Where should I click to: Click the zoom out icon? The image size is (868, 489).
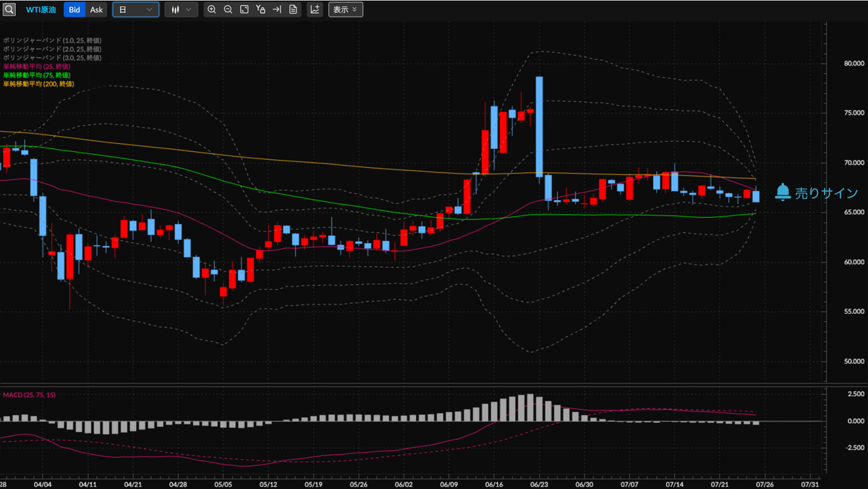click(x=228, y=9)
